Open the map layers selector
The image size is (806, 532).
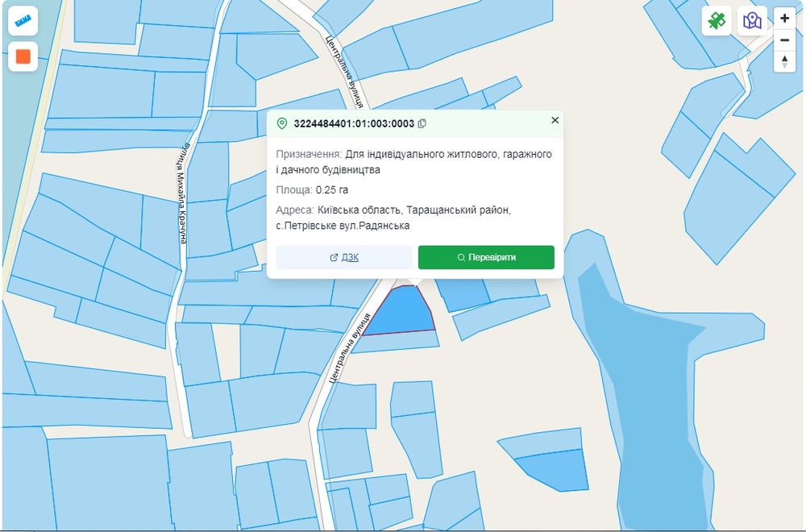point(752,21)
